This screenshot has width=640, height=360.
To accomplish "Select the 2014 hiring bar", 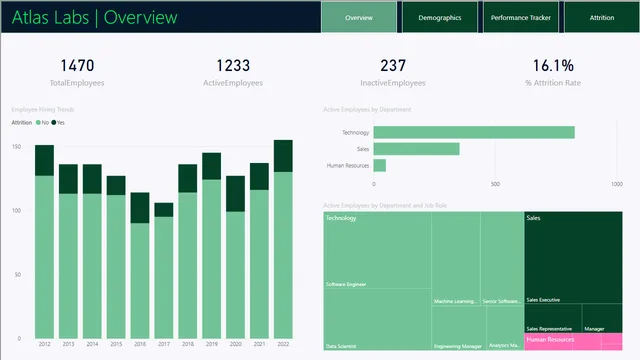I will click(x=92, y=251).
